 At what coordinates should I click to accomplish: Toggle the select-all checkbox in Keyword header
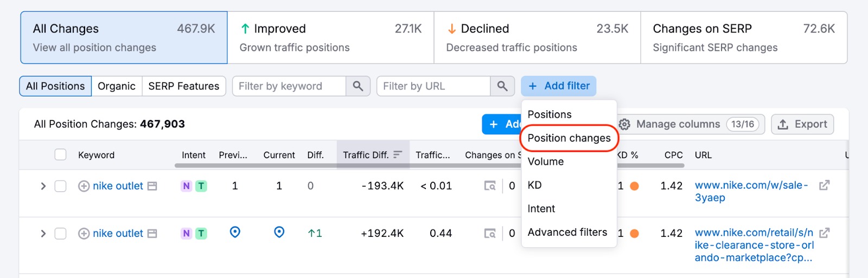pyautogui.click(x=60, y=155)
